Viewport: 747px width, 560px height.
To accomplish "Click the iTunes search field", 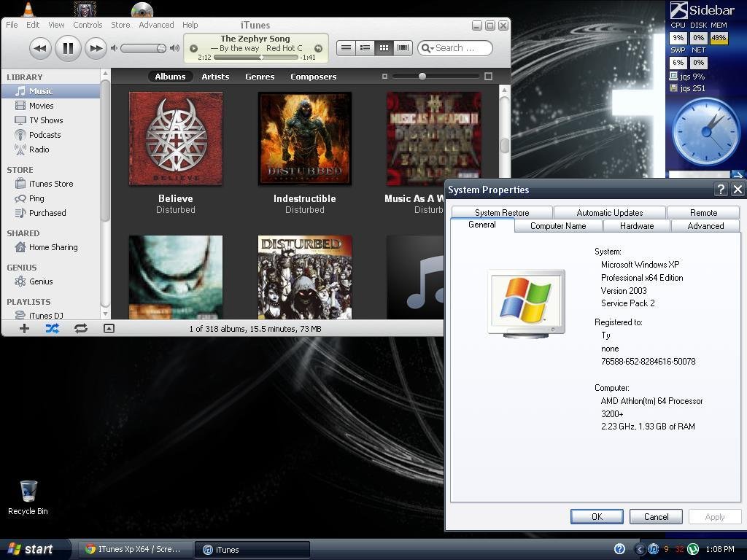I will pos(455,48).
